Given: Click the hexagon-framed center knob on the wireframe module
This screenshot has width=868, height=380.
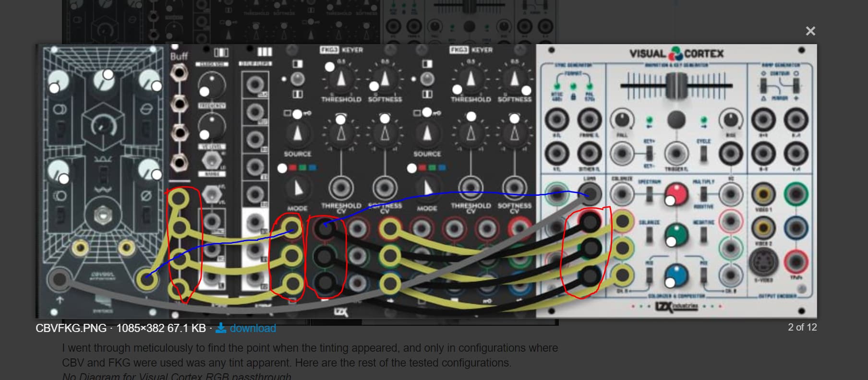Looking at the screenshot, I should (104, 125).
